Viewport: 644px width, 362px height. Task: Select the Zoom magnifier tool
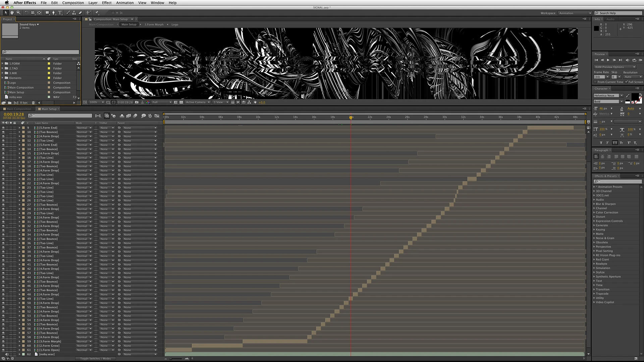[18, 13]
